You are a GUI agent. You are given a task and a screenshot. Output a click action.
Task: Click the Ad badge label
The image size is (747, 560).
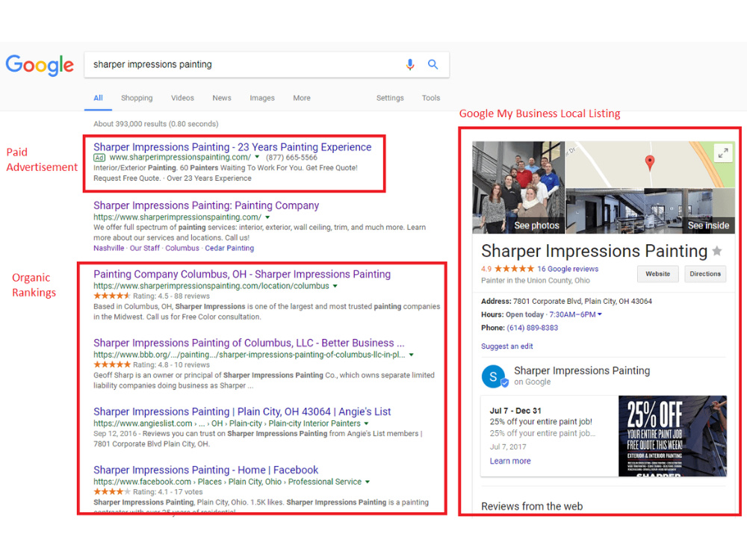[x=99, y=158]
